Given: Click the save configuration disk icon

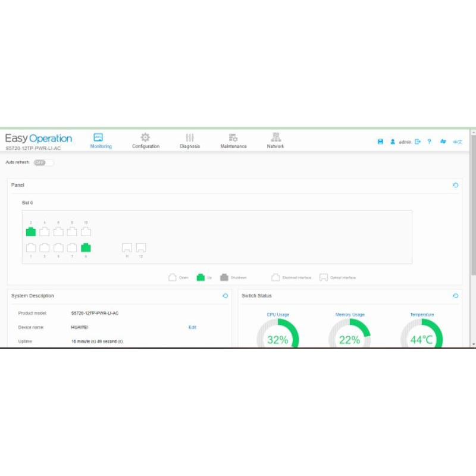Looking at the screenshot, I should 380,142.
